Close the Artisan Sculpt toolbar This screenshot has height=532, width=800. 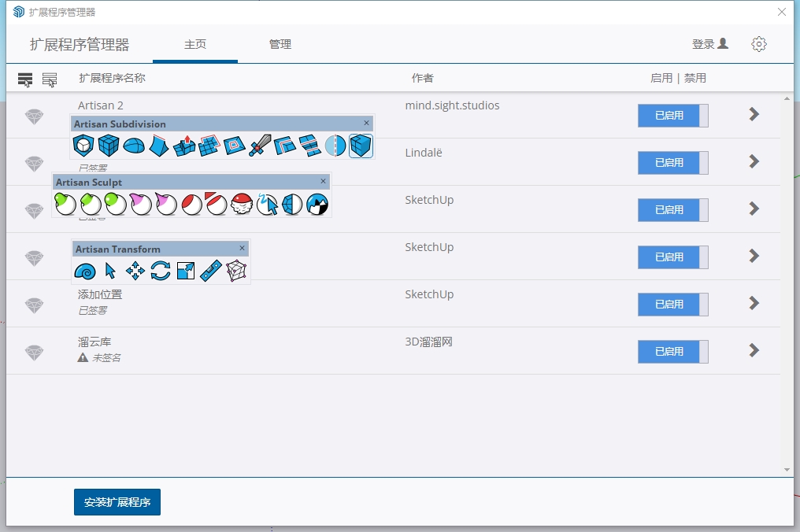323,181
